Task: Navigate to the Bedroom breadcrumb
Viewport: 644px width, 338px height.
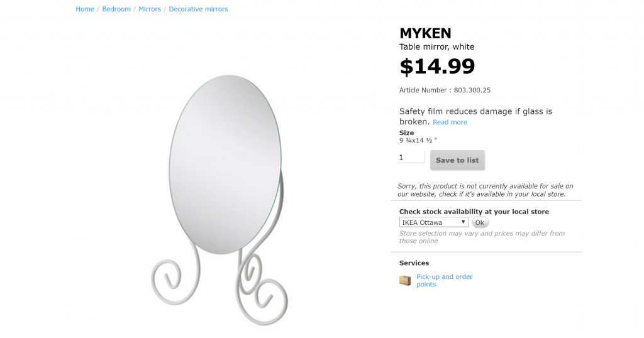Action: pos(116,9)
